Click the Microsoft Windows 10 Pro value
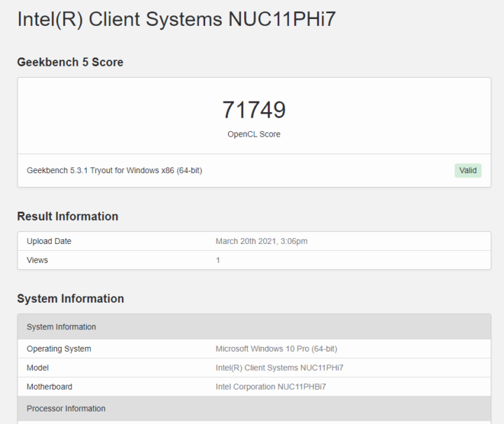Screen dimensions: 504x424 (276, 349)
